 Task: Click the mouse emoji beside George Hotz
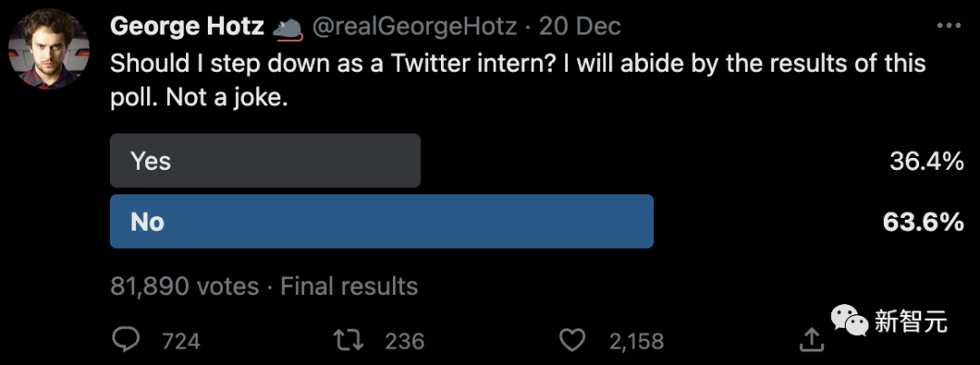[x=288, y=27]
